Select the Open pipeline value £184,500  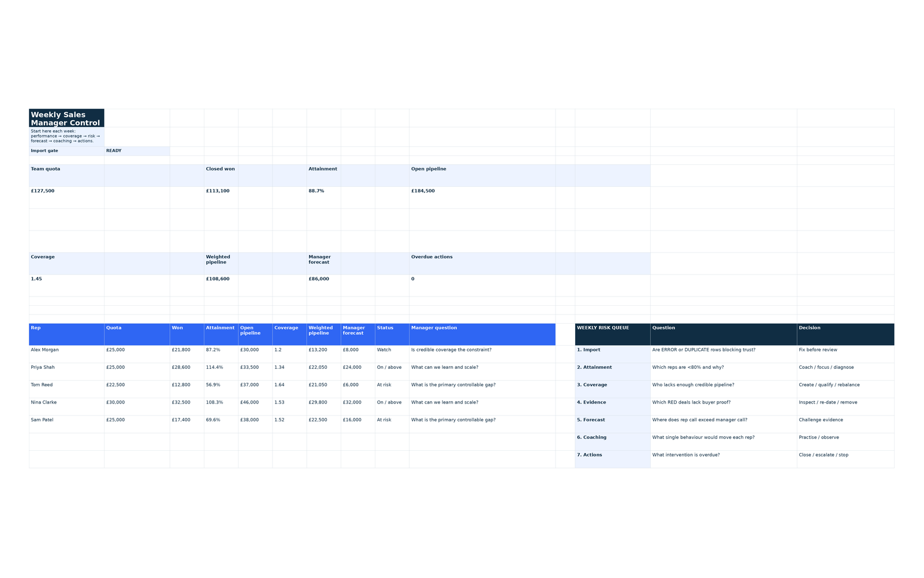pos(482,197)
